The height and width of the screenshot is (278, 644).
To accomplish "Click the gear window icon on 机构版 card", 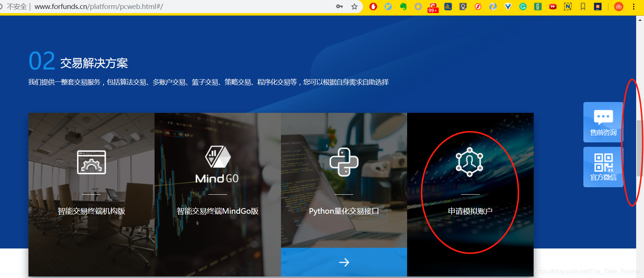I will (91, 162).
